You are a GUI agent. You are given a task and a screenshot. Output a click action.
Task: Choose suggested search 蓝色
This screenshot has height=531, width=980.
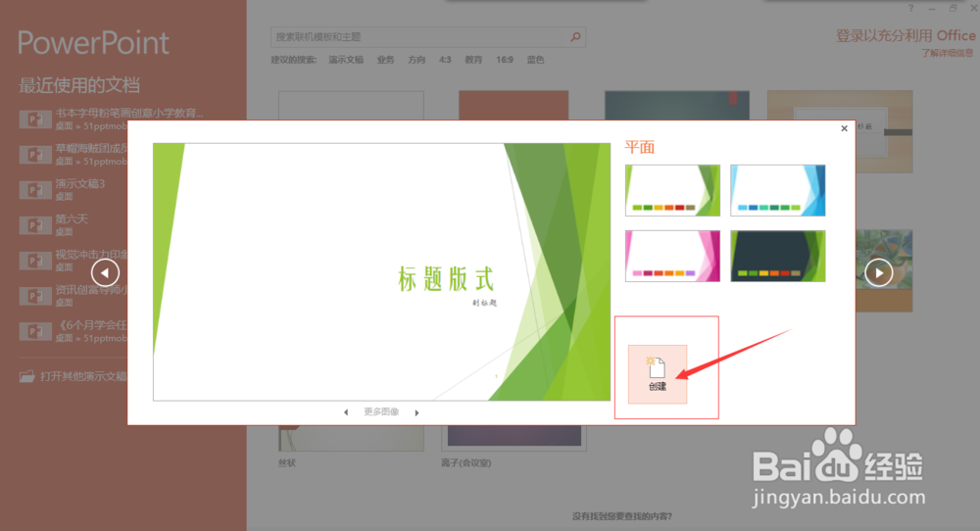tap(536, 60)
